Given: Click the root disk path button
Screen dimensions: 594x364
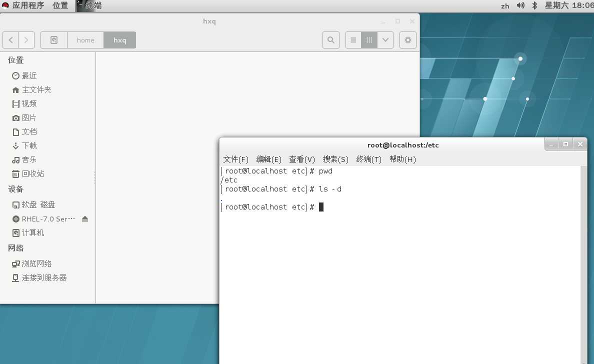Looking at the screenshot, I should point(54,40).
